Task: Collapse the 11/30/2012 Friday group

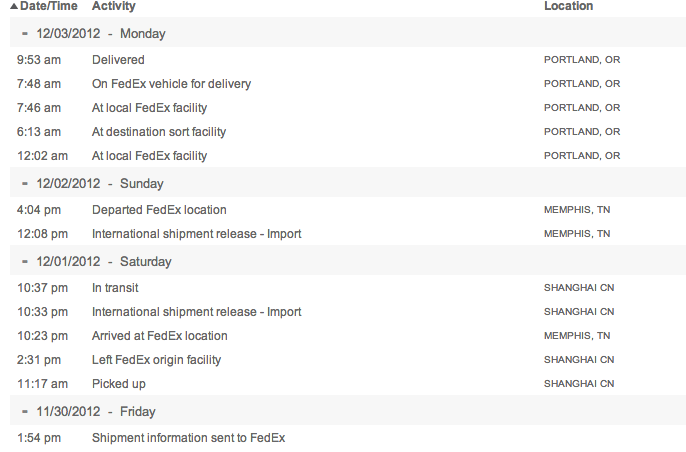Action: coord(24,412)
